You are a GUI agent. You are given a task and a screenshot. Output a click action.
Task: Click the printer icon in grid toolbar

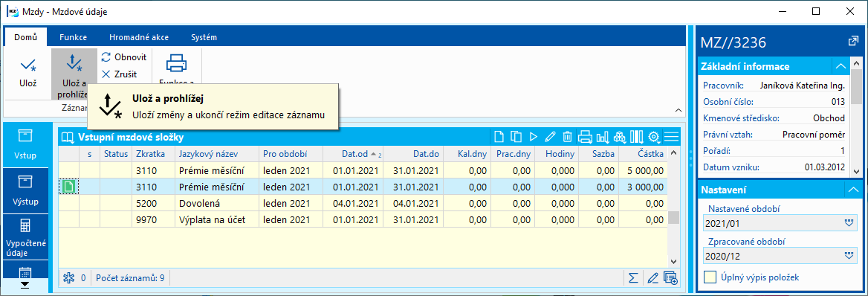coord(585,136)
